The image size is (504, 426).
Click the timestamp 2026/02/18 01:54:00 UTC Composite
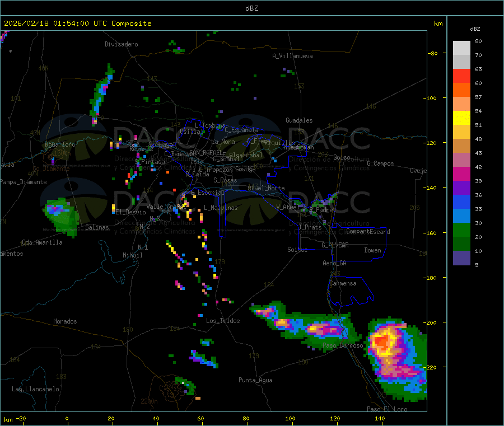(x=77, y=24)
